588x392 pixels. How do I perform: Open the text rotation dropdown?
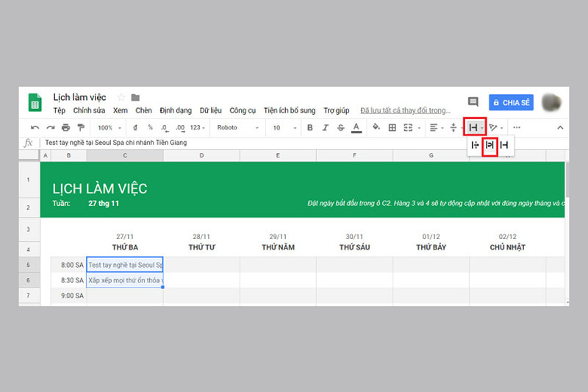click(x=495, y=127)
